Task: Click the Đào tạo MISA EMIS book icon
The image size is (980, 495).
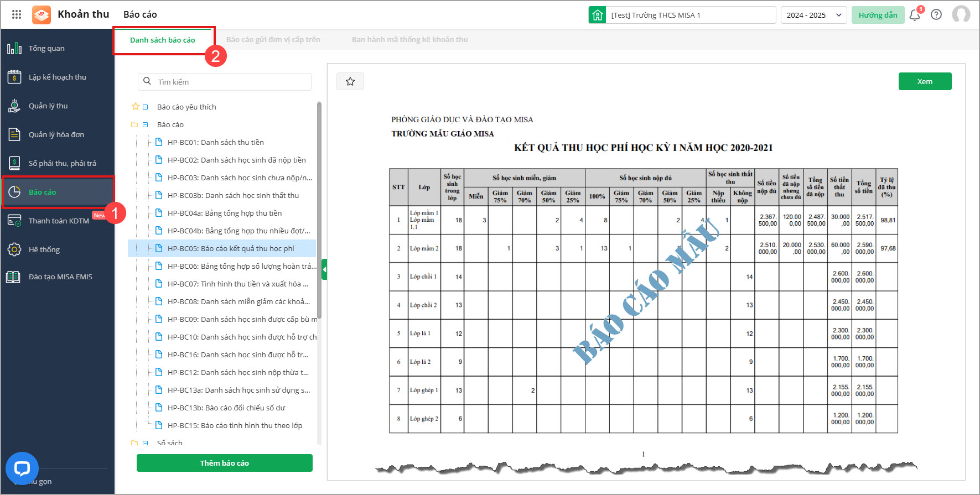Action: pos(13,277)
